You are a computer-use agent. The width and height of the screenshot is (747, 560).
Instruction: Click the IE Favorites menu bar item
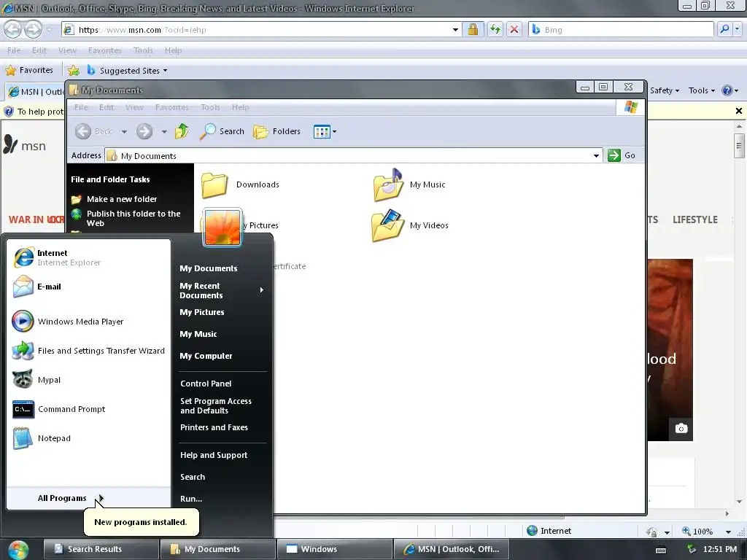point(105,50)
